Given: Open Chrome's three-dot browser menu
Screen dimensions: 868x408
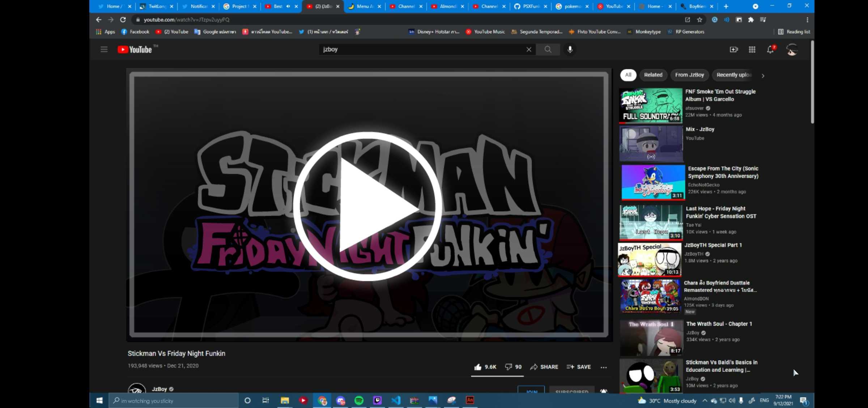Looking at the screenshot, I should [807, 20].
